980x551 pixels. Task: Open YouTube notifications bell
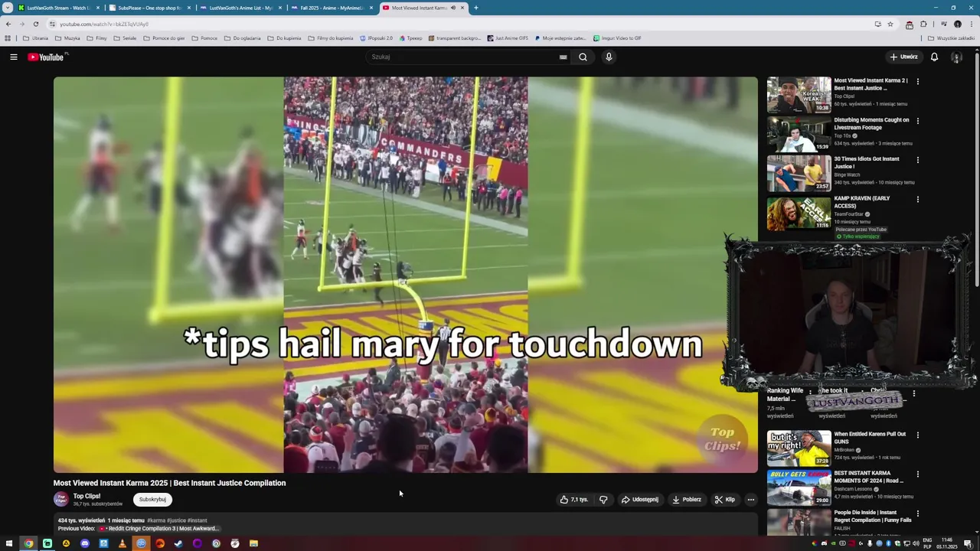click(x=934, y=57)
